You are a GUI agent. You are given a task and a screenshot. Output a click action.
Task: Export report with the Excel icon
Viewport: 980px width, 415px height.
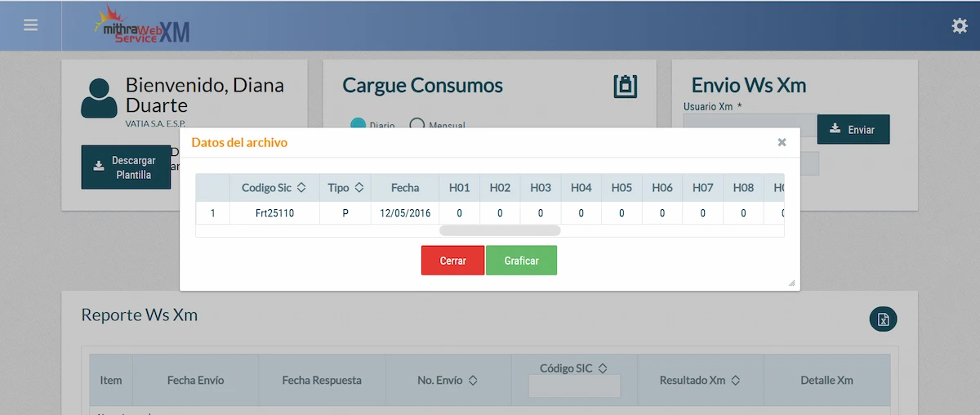pos(883,319)
